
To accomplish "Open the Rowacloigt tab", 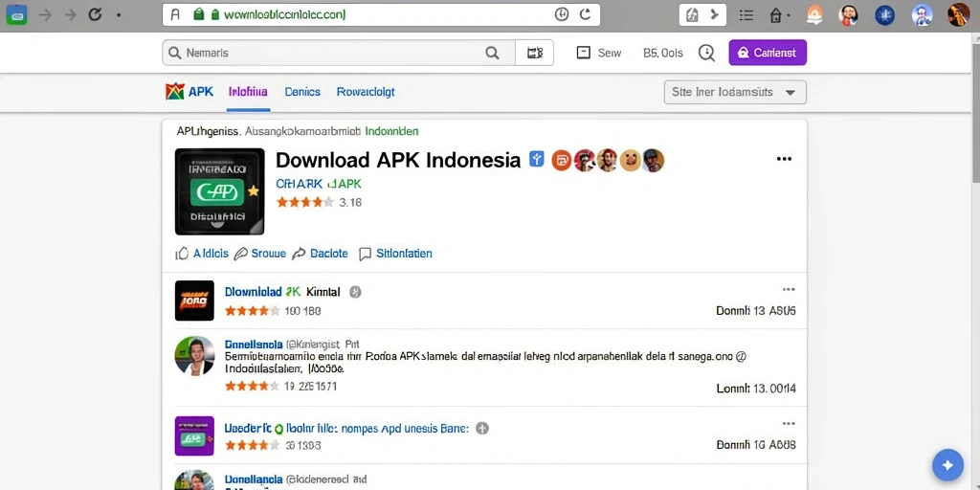I will click(x=366, y=92).
